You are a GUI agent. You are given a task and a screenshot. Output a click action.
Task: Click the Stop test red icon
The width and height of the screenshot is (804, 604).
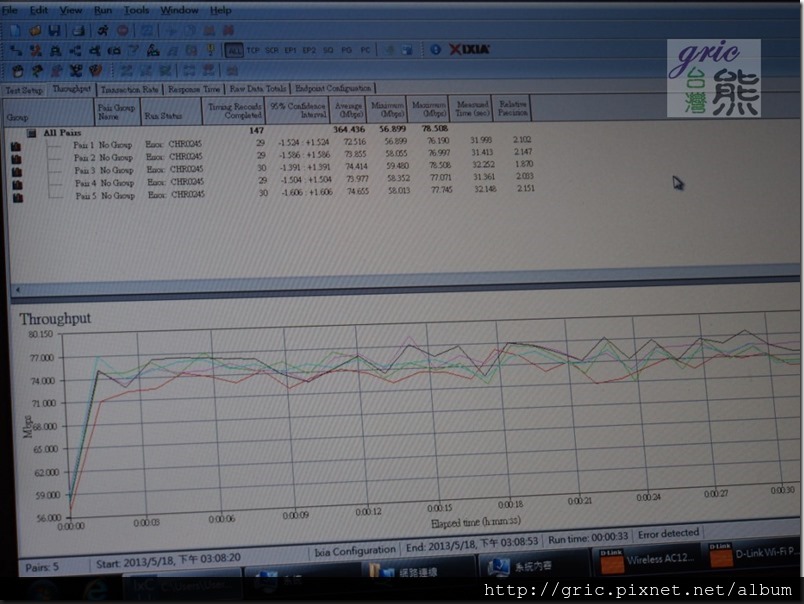pos(123,31)
